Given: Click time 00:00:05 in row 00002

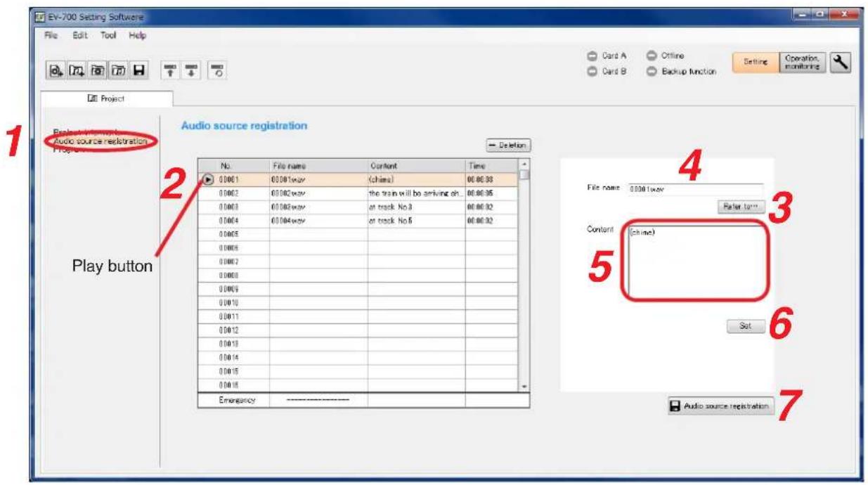Looking at the screenshot, I should coord(492,193).
